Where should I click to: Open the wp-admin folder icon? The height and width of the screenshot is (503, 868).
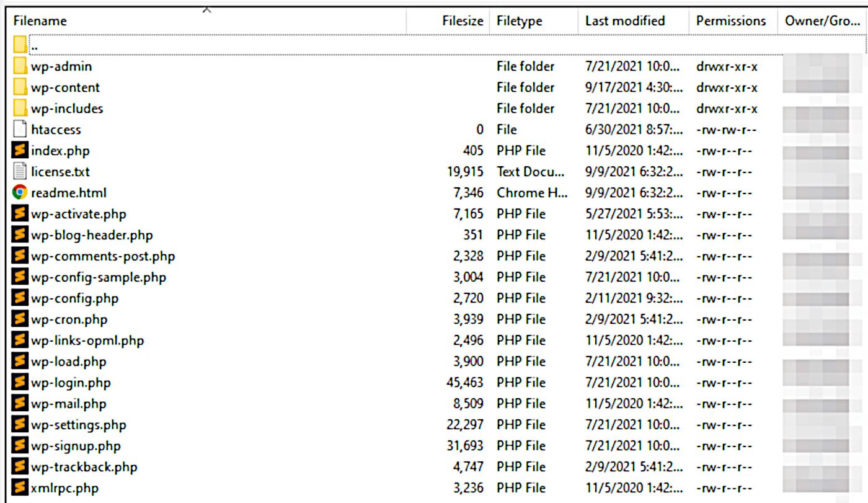(x=19, y=66)
